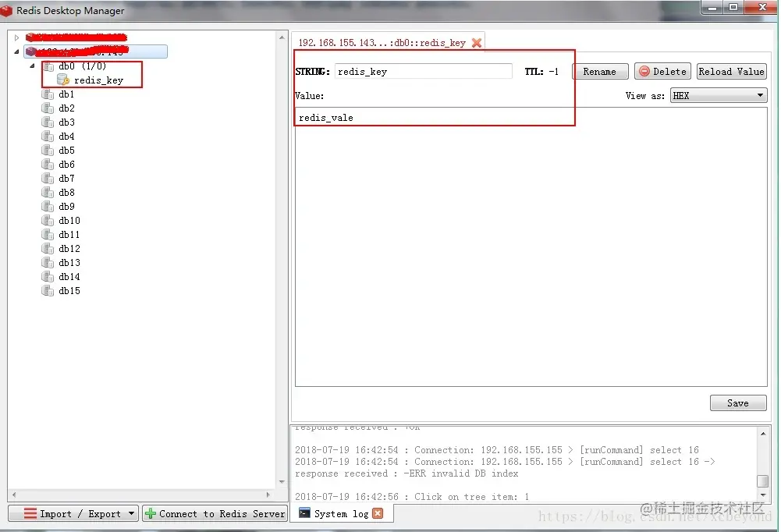Click the db0 database icon
This screenshot has height=532, width=781.
[x=48, y=66]
